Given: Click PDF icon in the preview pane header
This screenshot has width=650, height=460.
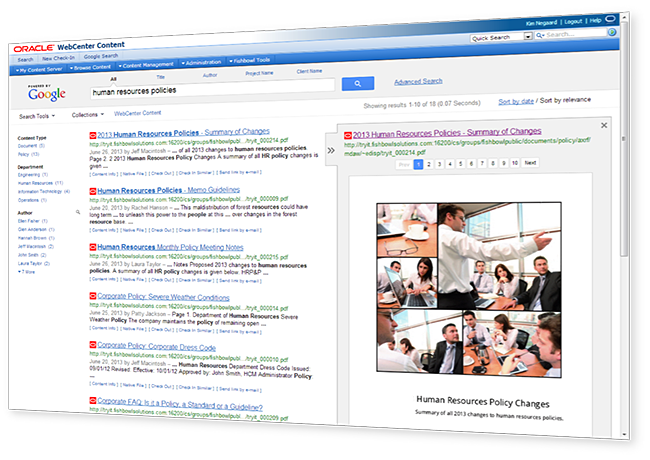Looking at the screenshot, I should [348, 135].
